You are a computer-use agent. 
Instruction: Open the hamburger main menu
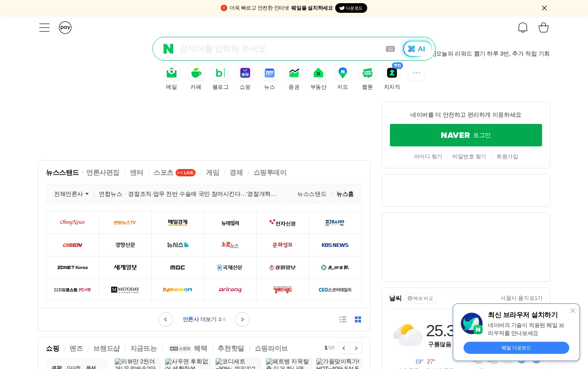[44, 28]
